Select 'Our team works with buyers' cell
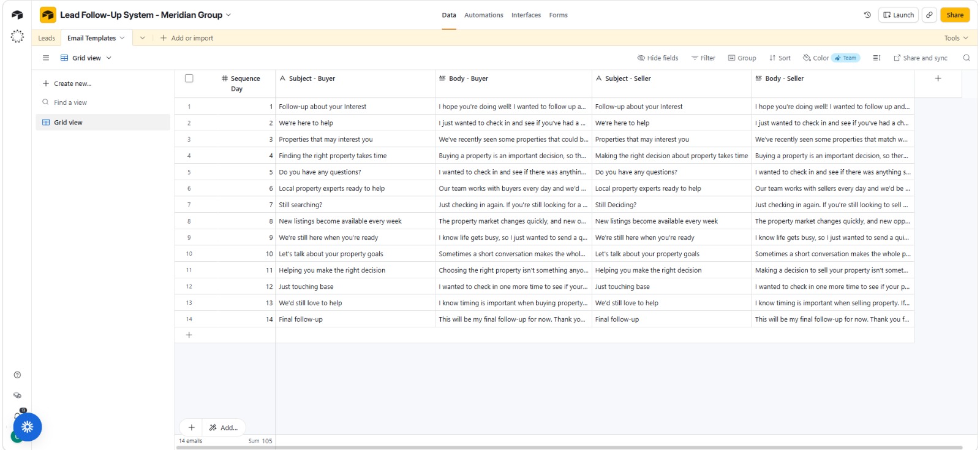This screenshot has height=450, width=980. (x=514, y=188)
